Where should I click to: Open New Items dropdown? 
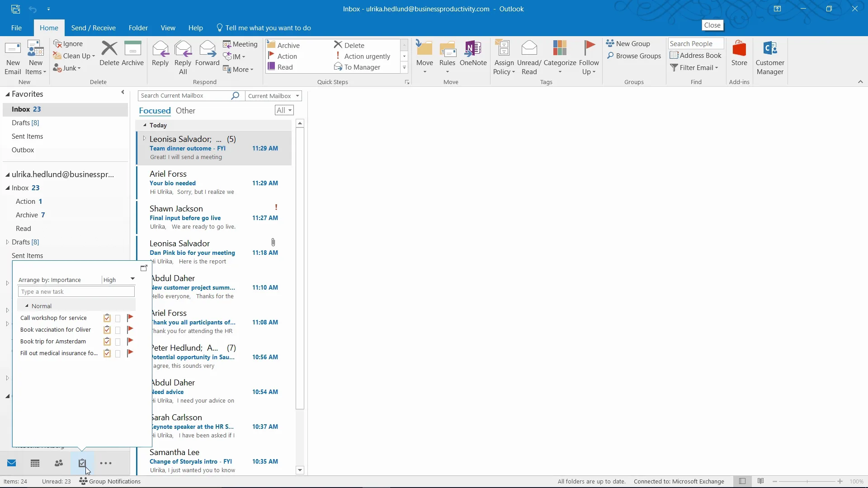(x=36, y=58)
